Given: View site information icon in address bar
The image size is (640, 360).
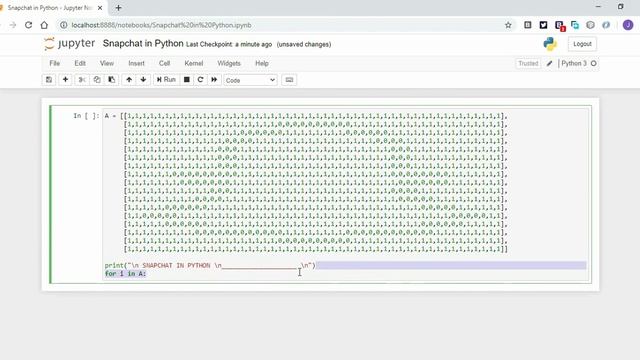Looking at the screenshot, I should pos(63,25).
